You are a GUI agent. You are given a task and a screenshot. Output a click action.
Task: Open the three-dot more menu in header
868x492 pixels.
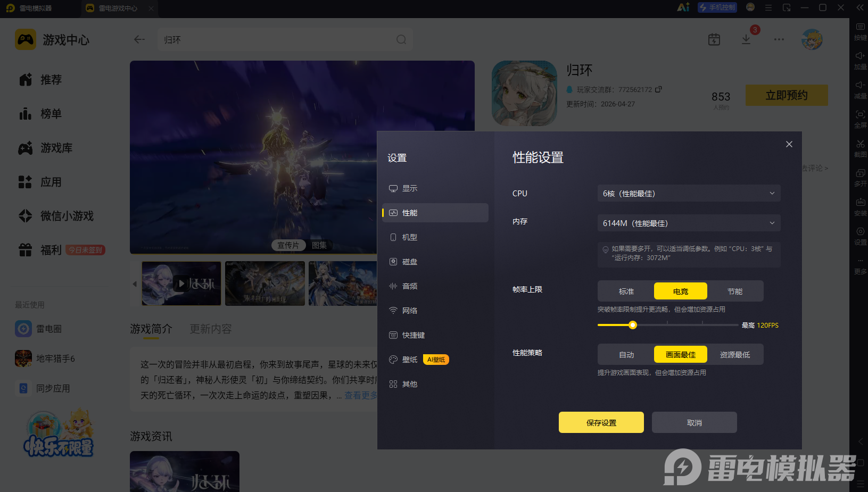pos(779,39)
